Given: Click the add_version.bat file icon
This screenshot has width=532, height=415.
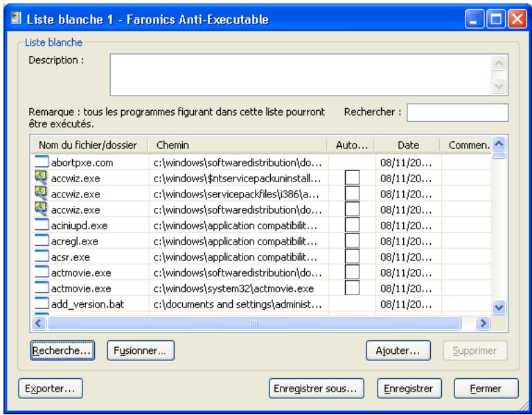Looking at the screenshot, I should pos(42,303).
